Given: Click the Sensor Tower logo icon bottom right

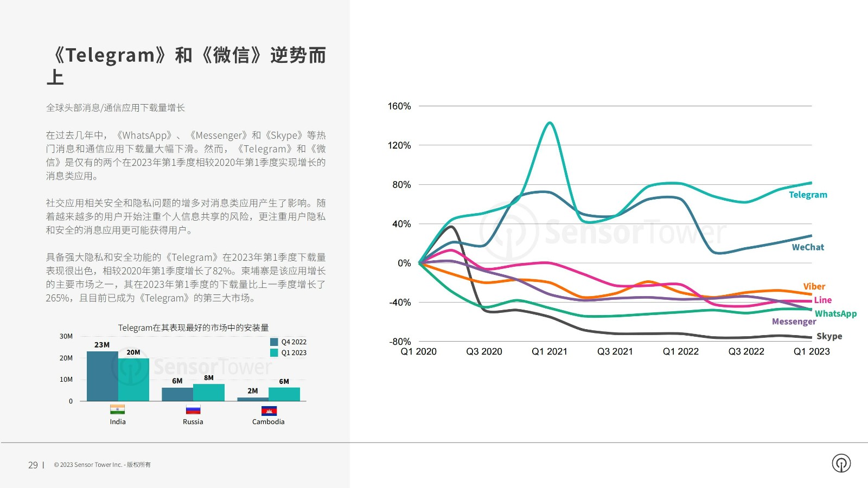Looking at the screenshot, I should [x=841, y=463].
